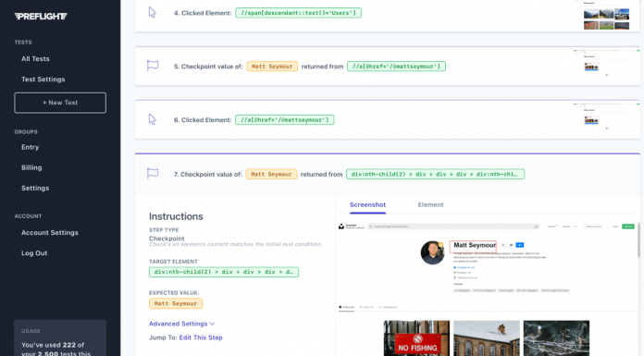644x356 pixels.
Task: Click flag icon on step 5
Action: [x=153, y=66]
